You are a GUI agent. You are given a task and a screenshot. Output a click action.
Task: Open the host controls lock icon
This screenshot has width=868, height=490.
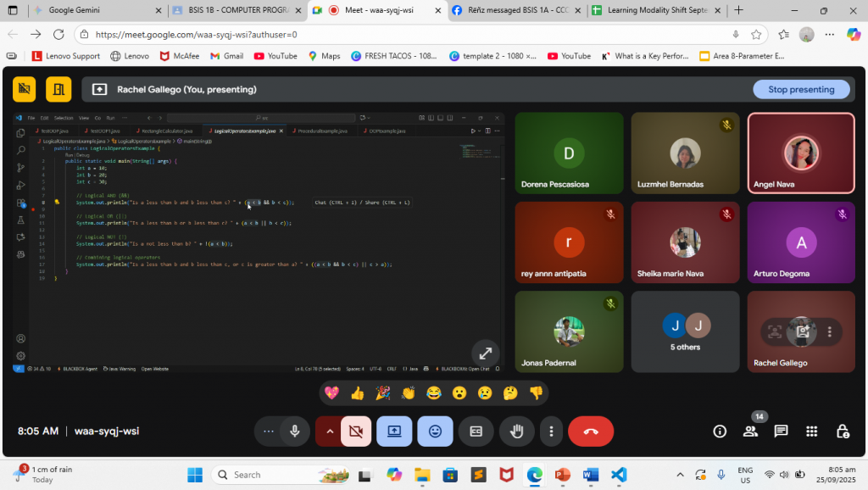coord(842,431)
